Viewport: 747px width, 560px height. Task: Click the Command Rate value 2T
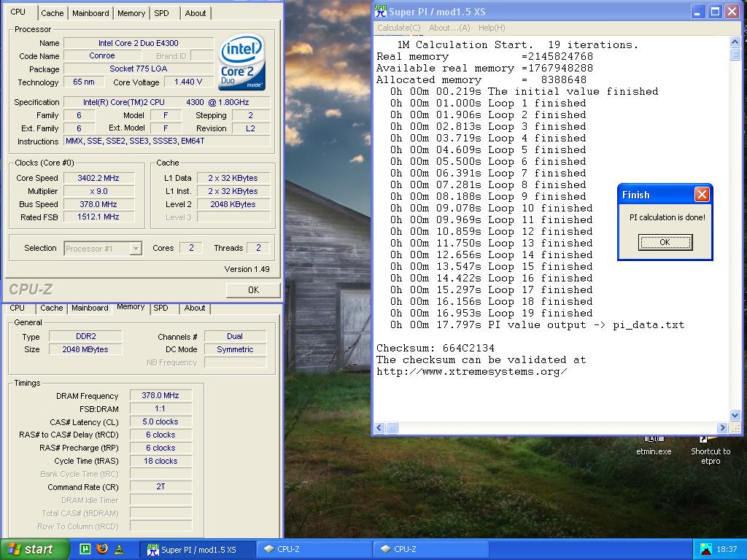tap(160, 486)
